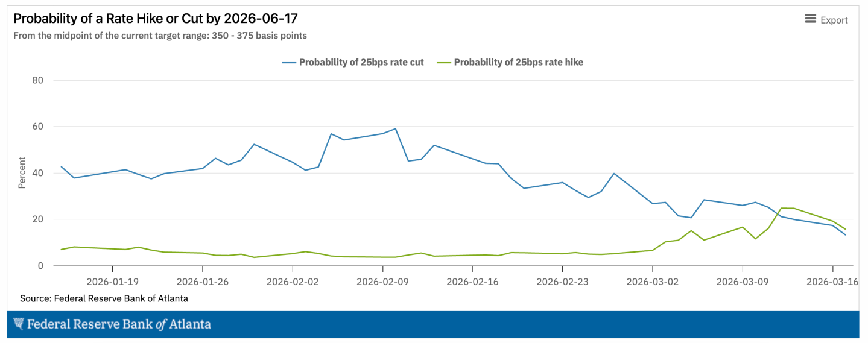Viewport: 868px width, 343px height.
Task: Click the green rate hike line's highest peak
Action: point(782,208)
